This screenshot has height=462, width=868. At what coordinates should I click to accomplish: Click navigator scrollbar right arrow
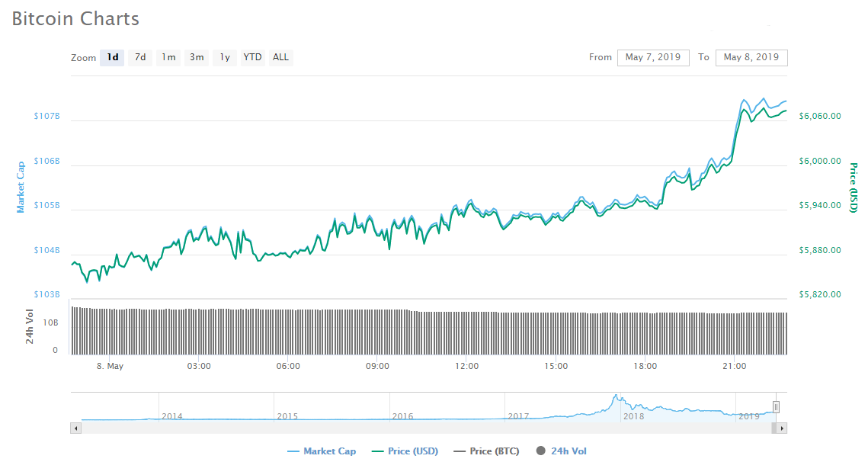coord(783,428)
